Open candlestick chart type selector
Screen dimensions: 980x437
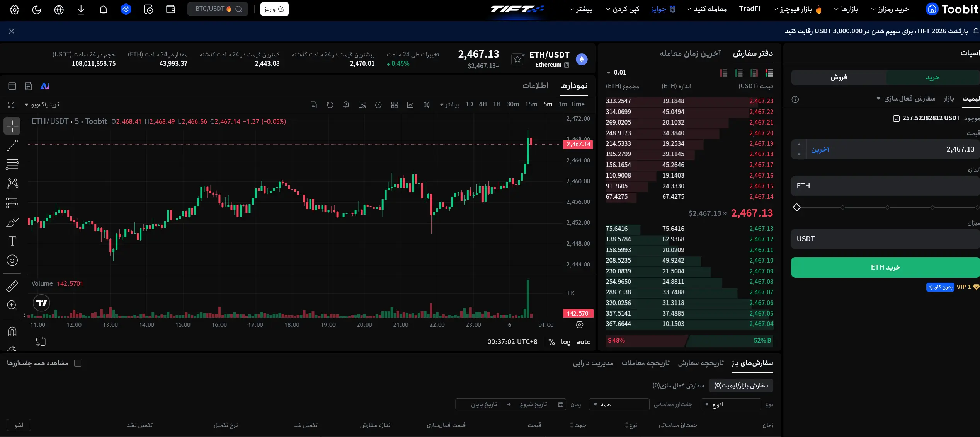coord(426,104)
